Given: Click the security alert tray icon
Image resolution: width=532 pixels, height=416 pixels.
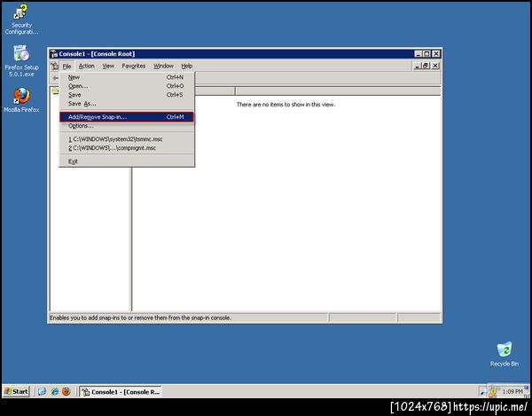Looking at the screenshot, I should coord(493,392).
